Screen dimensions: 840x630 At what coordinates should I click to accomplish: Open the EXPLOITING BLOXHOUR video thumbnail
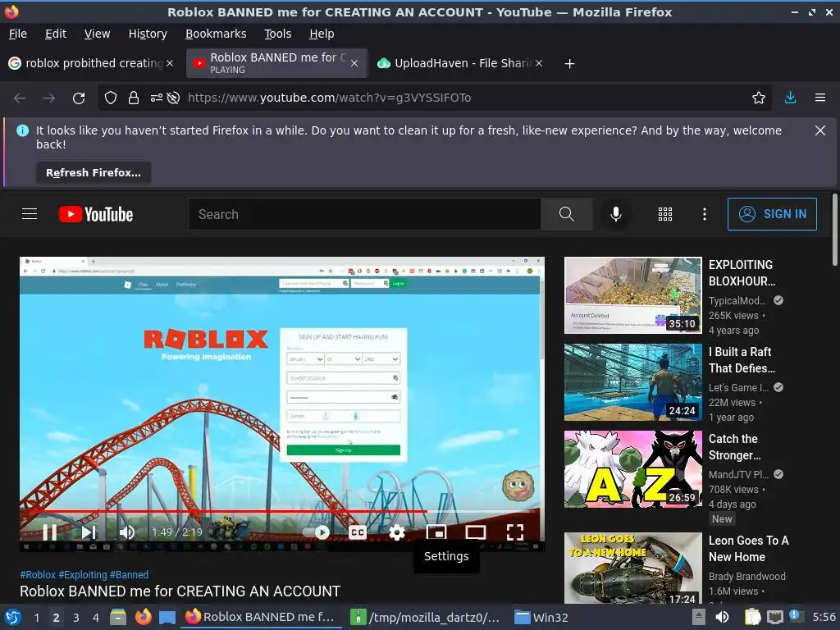(x=632, y=295)
